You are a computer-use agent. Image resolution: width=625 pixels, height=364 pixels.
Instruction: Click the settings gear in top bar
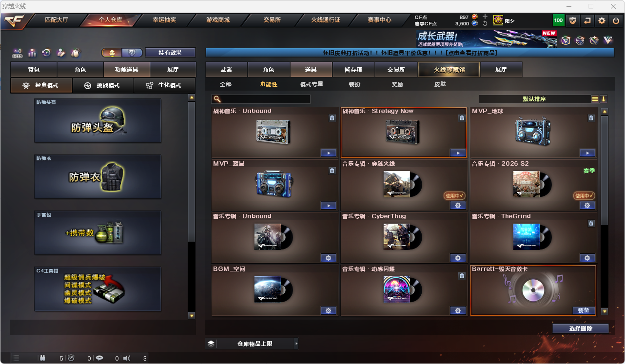coord(602,20)
